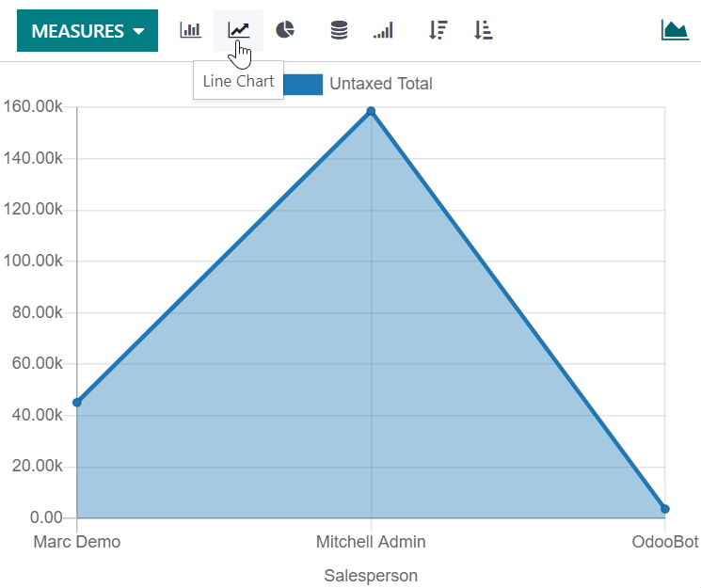Click the OdooBot axis label
Screen dimensions: 701x588
click(x=666, y=542)
